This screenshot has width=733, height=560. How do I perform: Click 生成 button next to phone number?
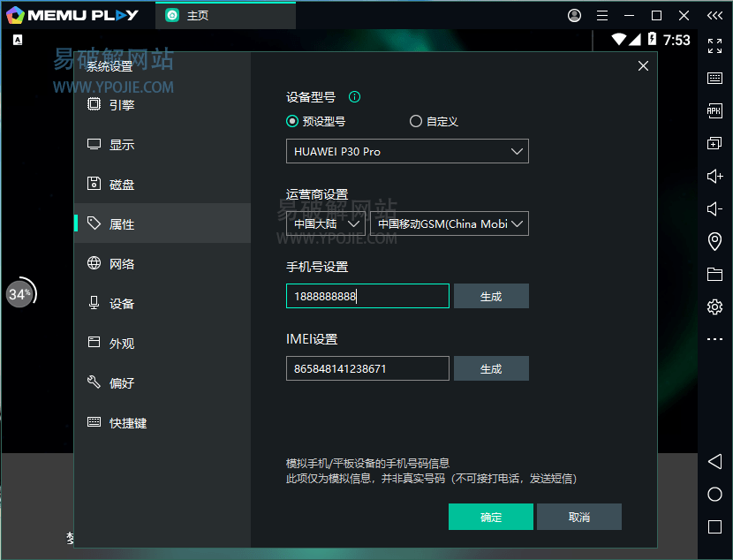pyautogui.click(x=491, y=296)
